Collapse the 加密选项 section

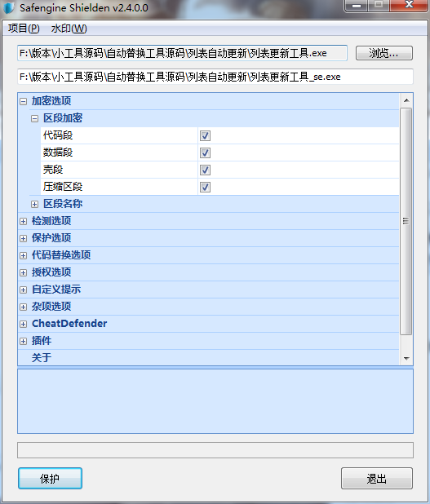pos(23,102)
